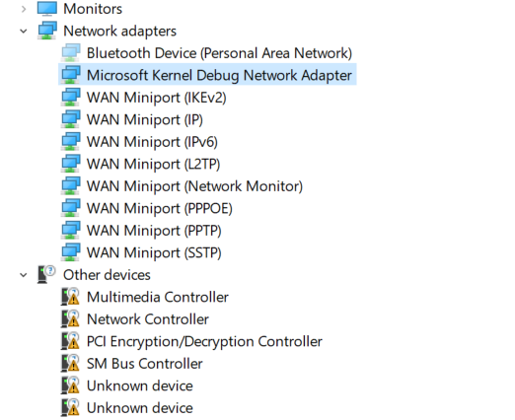Click the Network Controller warning icon

70,318
